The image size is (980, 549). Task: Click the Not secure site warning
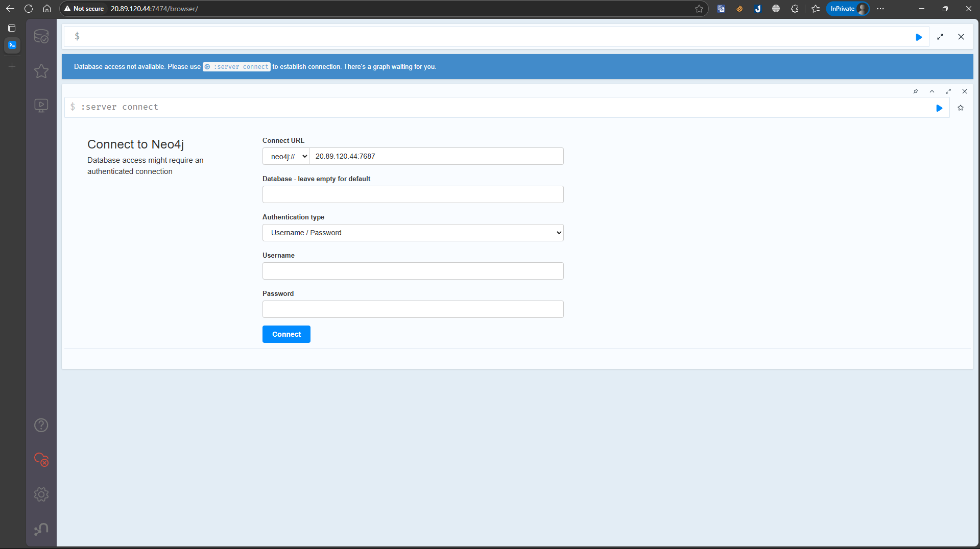[84, 9]
